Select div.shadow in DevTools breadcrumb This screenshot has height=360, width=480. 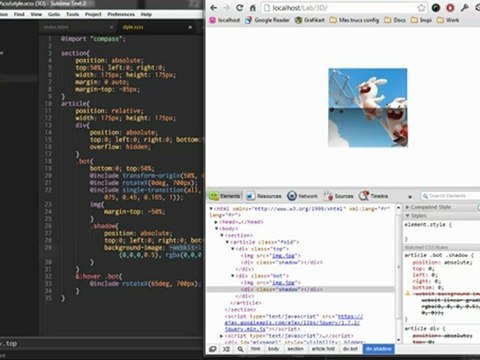tap(378, 349)
